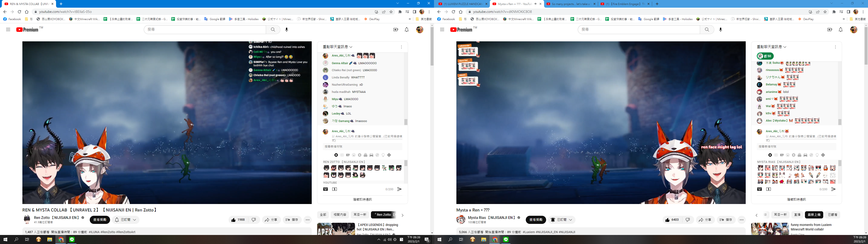Toggle emoji keyboard icon in Ren Zotto chat
868x244 pixels.
tap(325, 189)
